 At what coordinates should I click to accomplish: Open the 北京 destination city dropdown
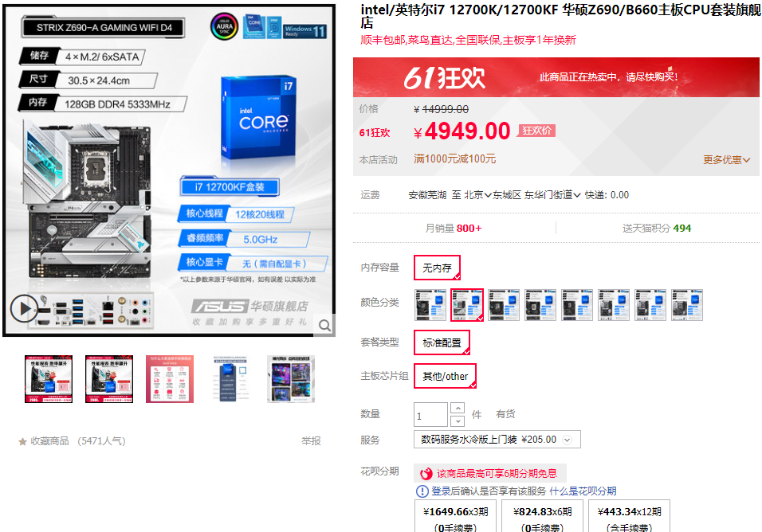point(477,195)
